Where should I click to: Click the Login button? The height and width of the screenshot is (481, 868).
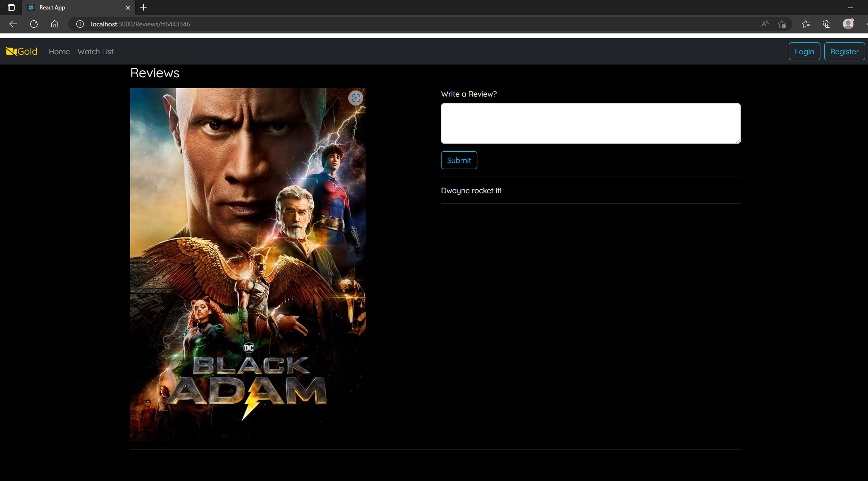tap(804, 51)
